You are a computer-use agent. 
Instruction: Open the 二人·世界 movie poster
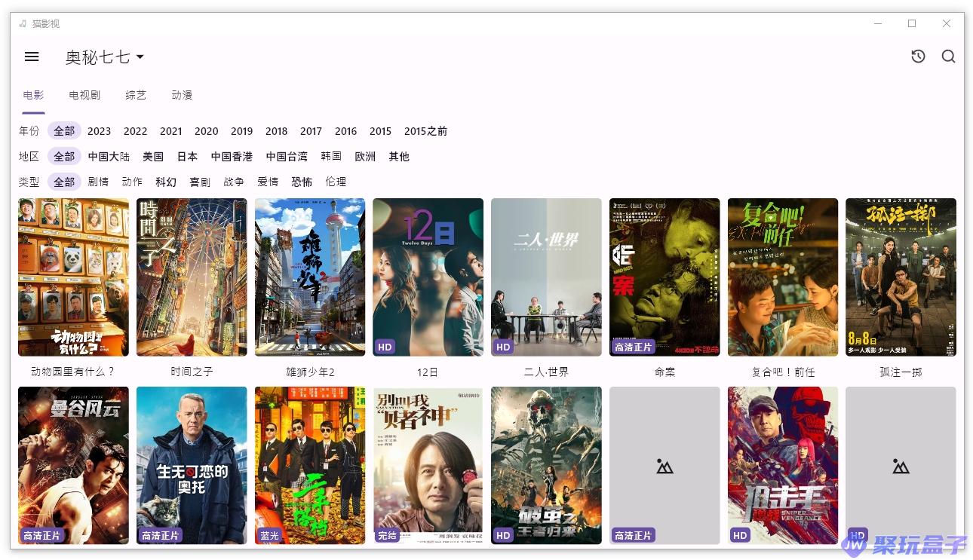(x=546, y=277)
